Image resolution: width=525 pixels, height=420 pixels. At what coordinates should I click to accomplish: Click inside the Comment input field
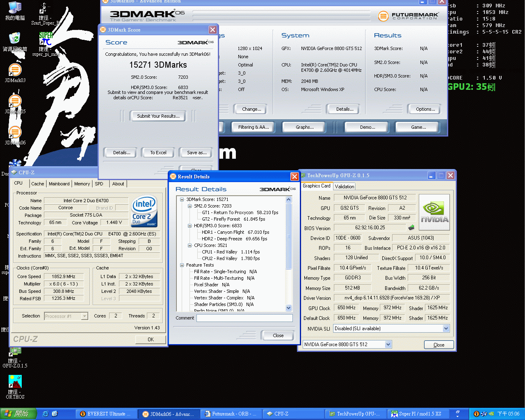(244, 318)
